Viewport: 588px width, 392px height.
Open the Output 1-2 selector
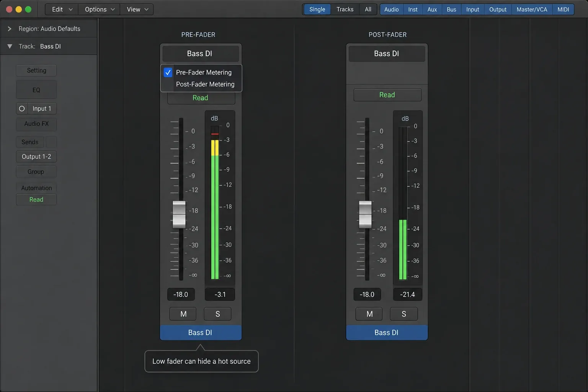click(36, 157)
